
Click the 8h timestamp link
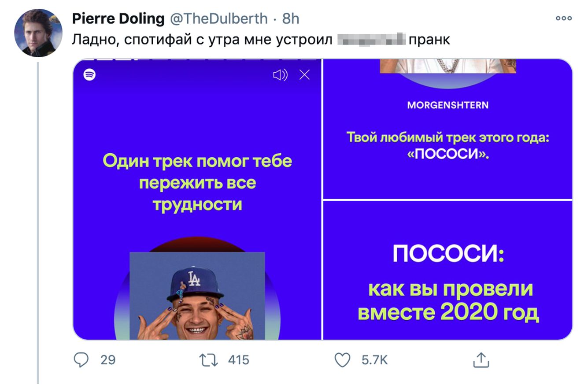(x=291, y=19)
